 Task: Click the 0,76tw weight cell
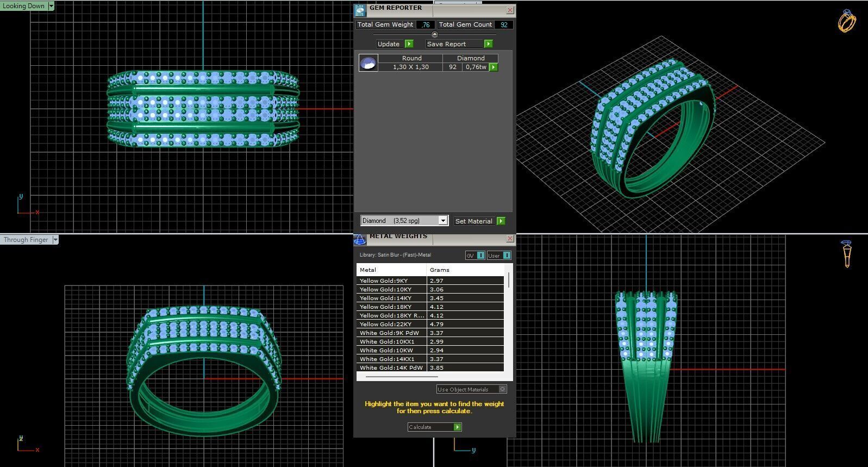476,67
